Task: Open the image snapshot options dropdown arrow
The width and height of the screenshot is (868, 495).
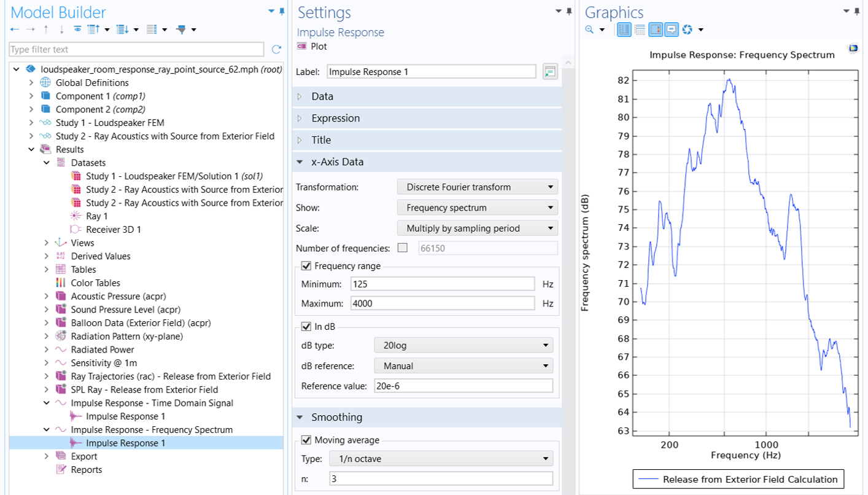Action: point(700,29)
